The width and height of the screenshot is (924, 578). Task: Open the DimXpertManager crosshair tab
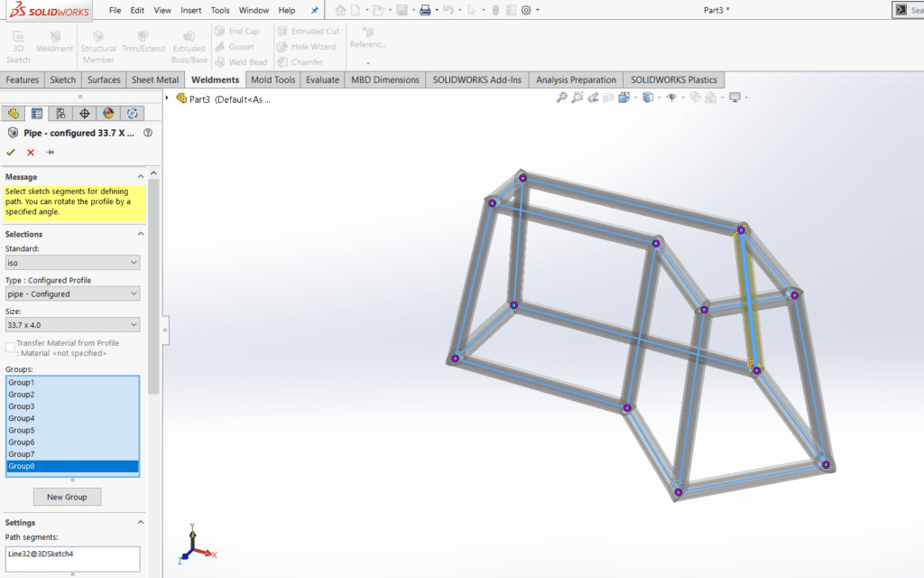pos(85,114)
